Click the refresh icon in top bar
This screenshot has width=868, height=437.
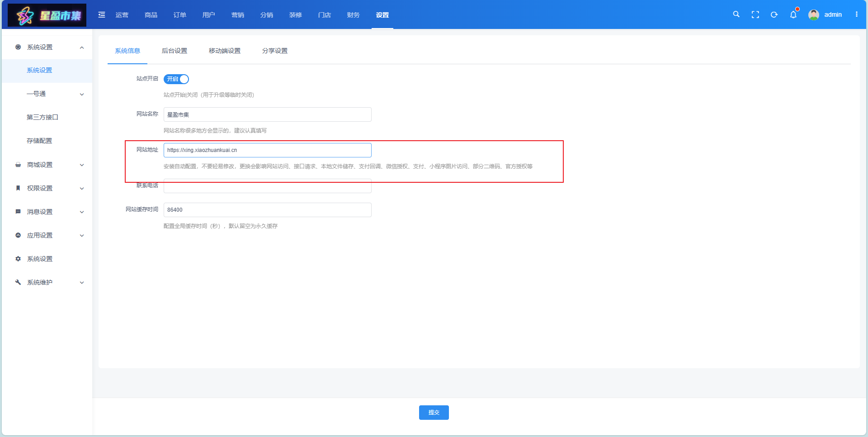774,14
